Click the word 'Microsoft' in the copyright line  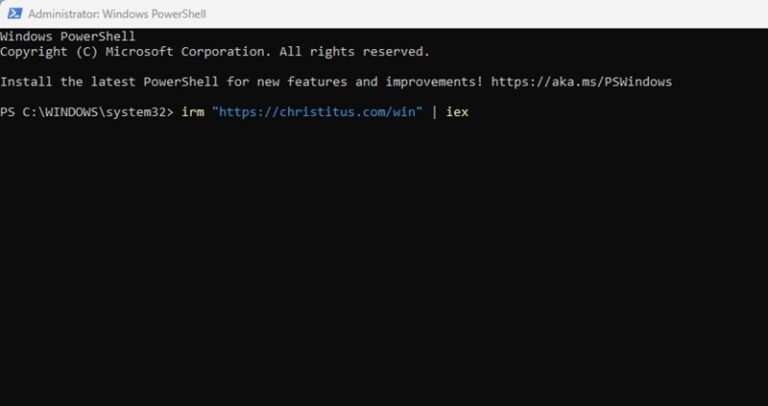tap(140, 51)
